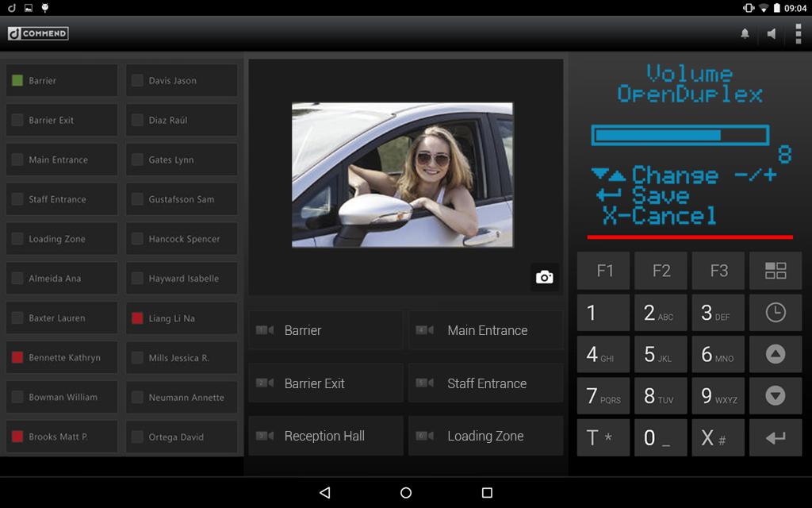Call Loading Zone in the contact list

tap(62, 238)
